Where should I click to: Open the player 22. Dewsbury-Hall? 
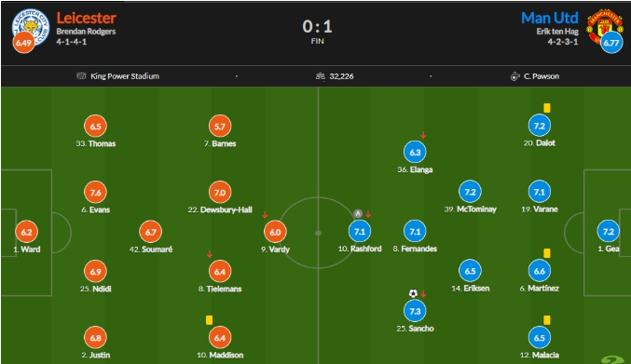220,209
